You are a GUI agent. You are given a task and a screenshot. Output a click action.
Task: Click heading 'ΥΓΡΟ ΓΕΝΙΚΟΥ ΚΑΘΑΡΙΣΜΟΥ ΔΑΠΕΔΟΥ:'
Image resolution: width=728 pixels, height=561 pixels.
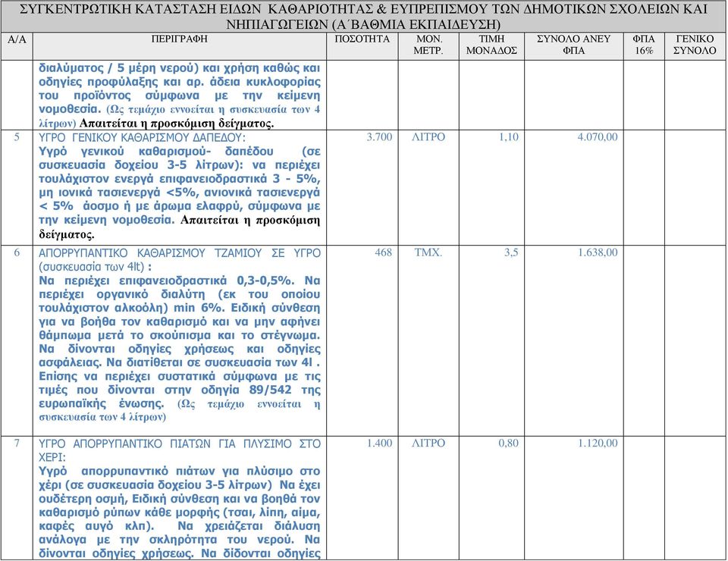[143, 137]
